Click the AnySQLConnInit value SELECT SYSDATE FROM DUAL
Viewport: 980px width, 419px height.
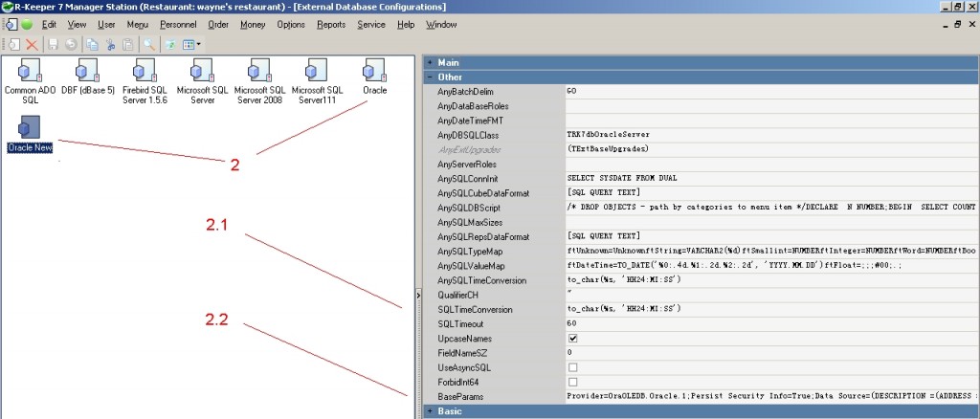click(772, 179)
